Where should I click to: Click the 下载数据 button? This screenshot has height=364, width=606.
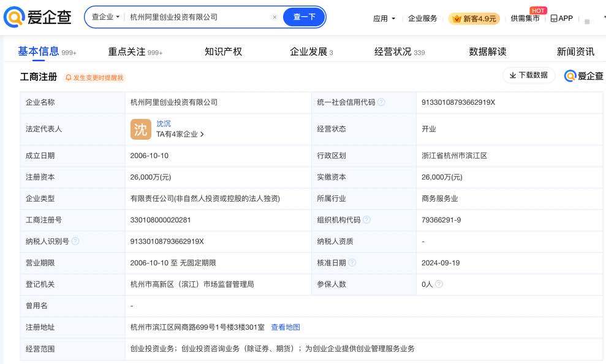point(529,75)
